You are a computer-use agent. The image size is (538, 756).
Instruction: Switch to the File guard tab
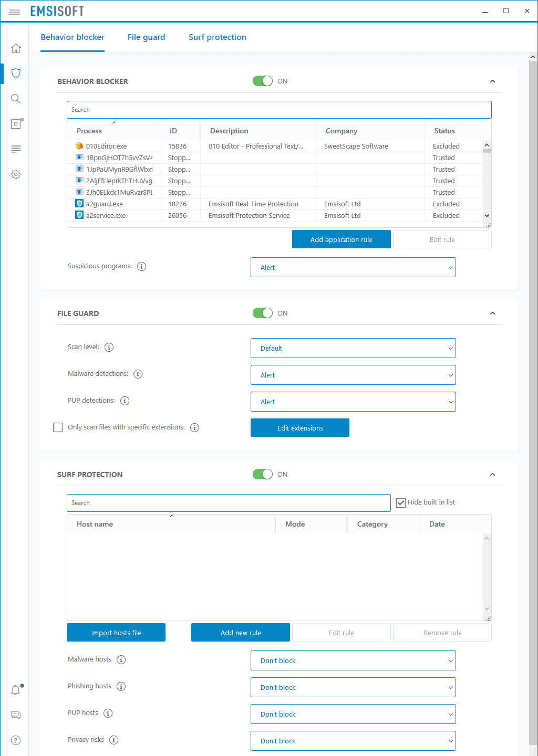(x=146, y=37)
